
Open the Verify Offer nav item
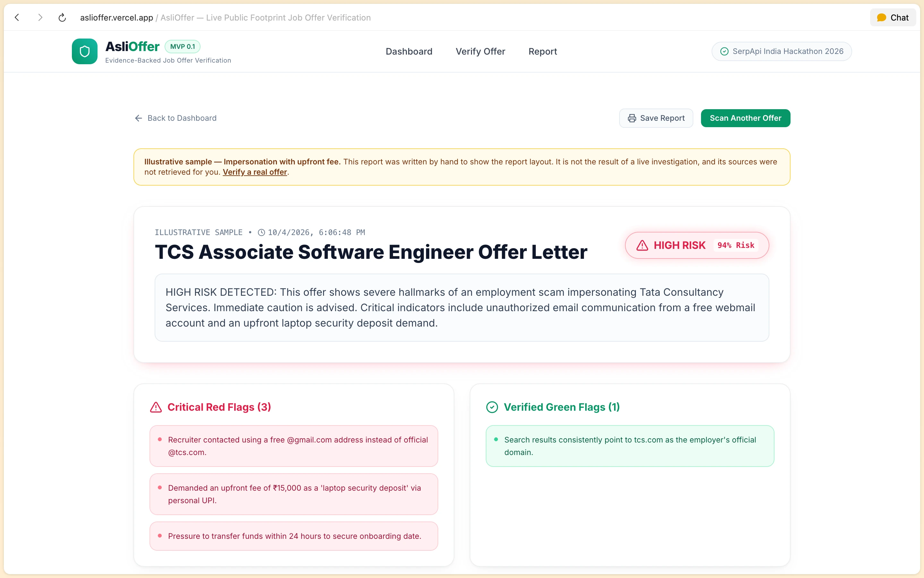(x=480, y=51)
